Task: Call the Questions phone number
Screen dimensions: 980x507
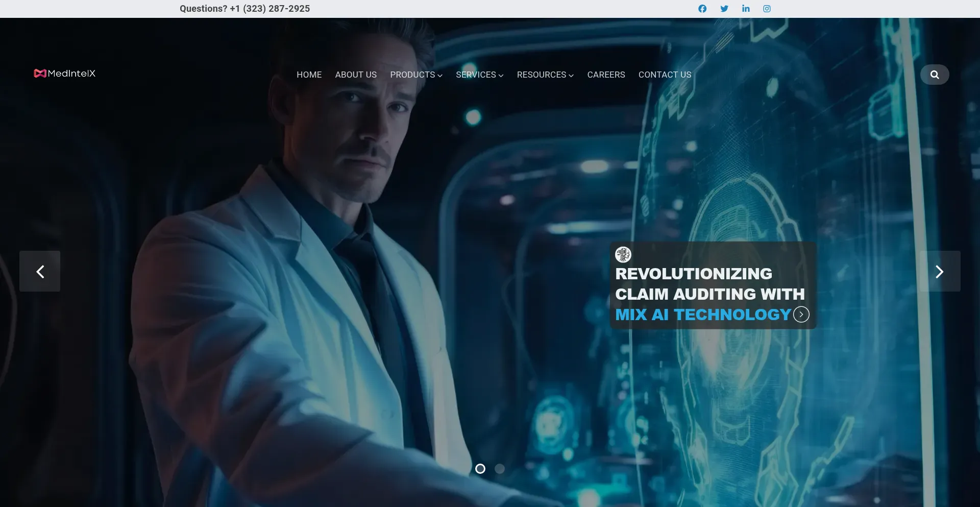Action: click(x=271, y=8)
